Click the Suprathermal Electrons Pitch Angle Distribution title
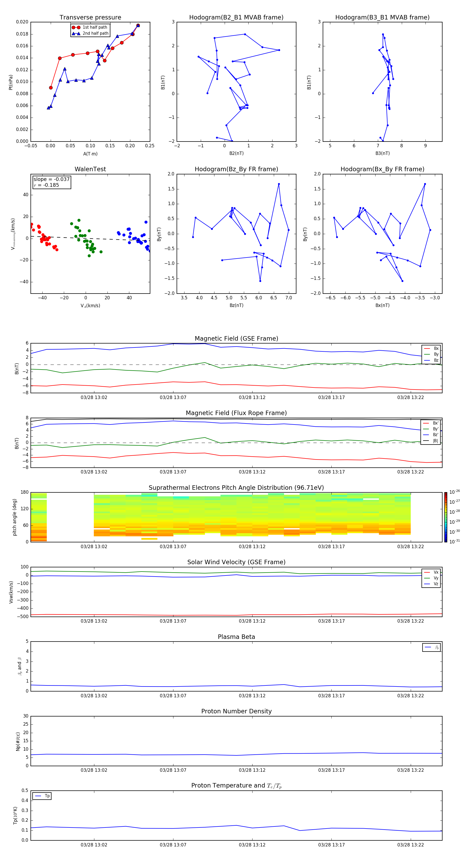This screenshot has height=868, width=473. point(236,488)
